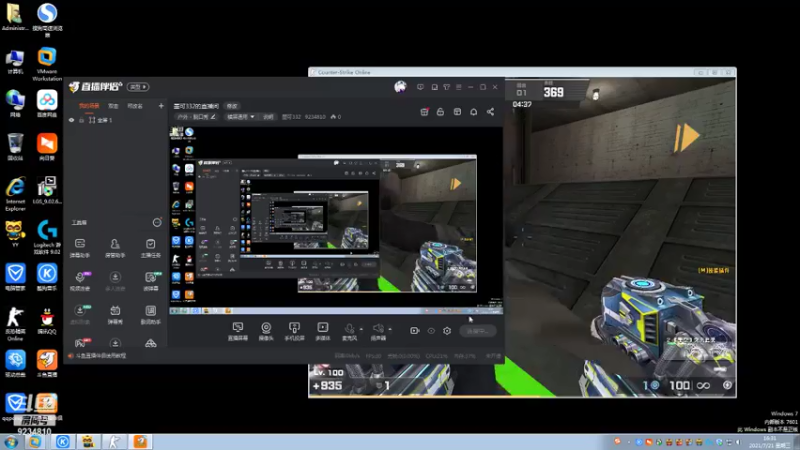Open the lyrics assistant tool icon
800x450 pixels.
click(151, 314)
